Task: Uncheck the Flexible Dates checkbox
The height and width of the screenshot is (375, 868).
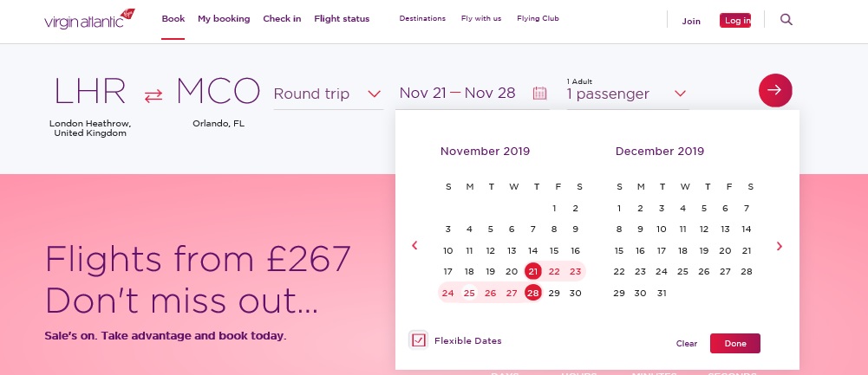Action: (x=419, y=340)
